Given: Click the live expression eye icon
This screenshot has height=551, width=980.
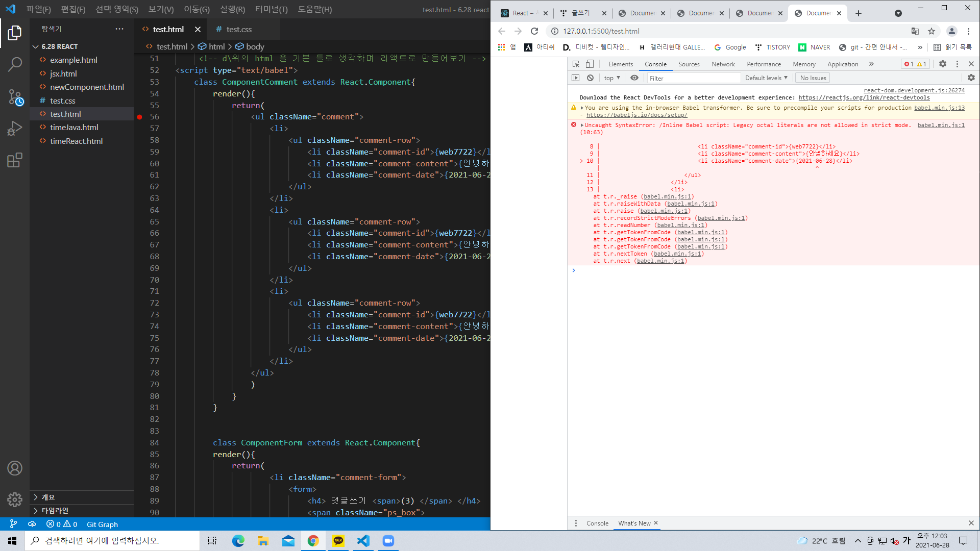Looking at the screenshot, I should click(x=634, y=78).
